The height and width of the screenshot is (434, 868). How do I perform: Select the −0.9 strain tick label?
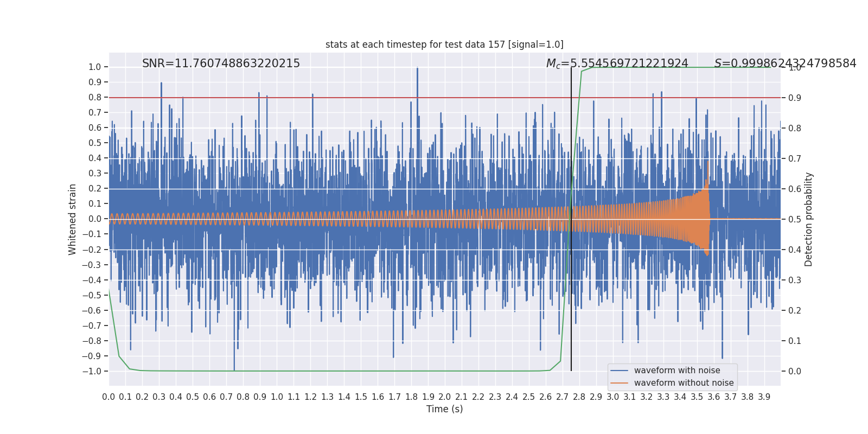point(92,356)
